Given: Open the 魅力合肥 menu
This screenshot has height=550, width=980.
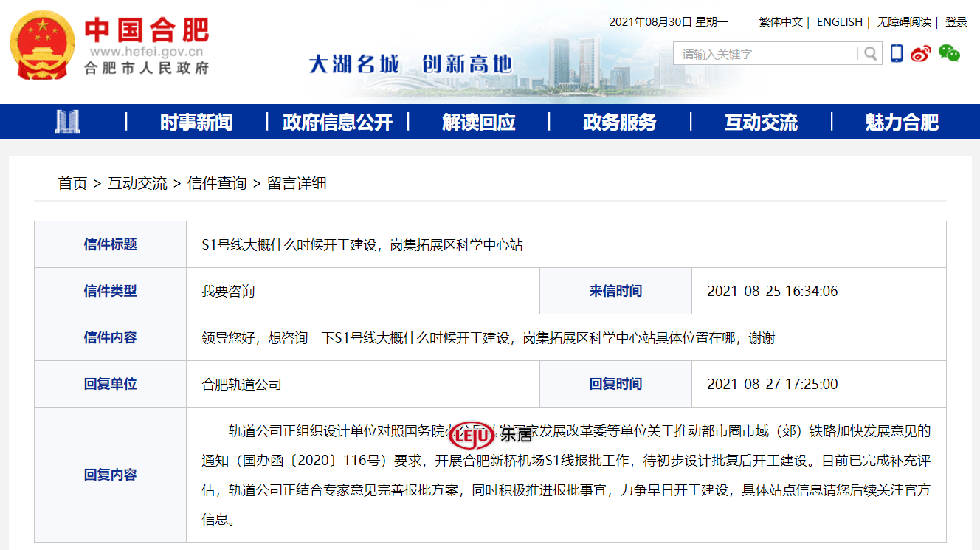Looking at the screenshot, I should click(902, 123).
